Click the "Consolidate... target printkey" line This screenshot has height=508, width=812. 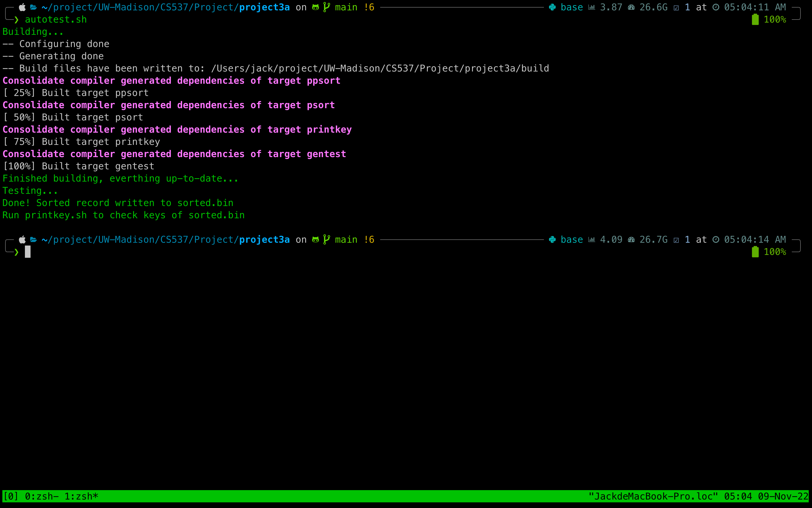tap(177, 130)
